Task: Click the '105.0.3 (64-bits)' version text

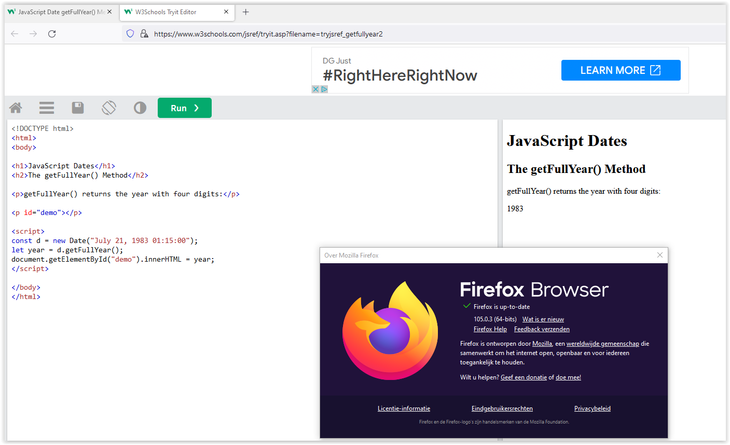Action: pyautogui.click(x=495, y=319)
